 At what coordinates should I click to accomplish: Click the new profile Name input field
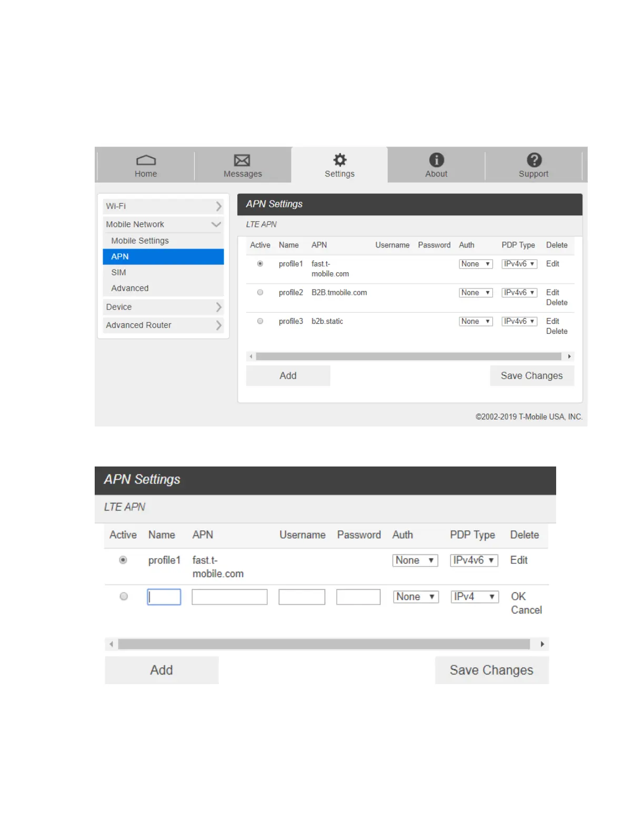tap(164, 597)
